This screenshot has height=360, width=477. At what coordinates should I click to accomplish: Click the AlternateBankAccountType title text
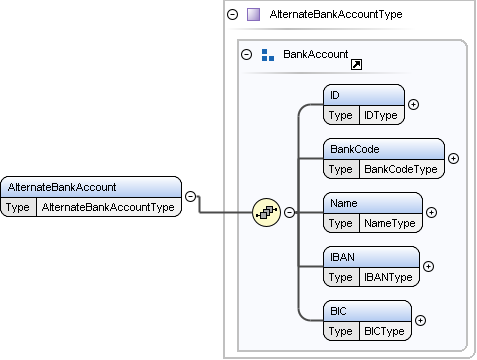[336, 14]
